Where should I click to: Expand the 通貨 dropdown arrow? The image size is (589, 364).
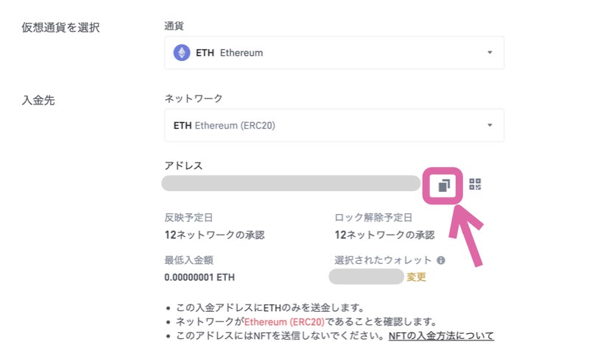(x=490, y=52)
